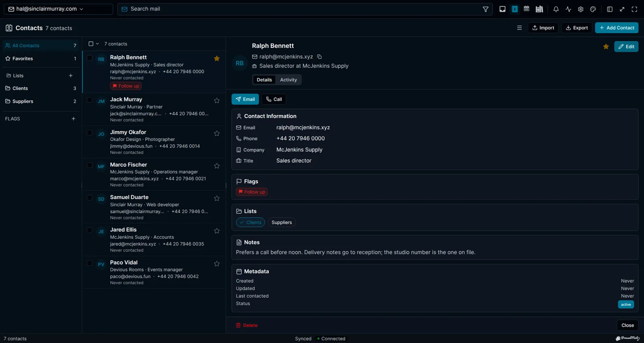Click the Export button

[x=577, y=28]
